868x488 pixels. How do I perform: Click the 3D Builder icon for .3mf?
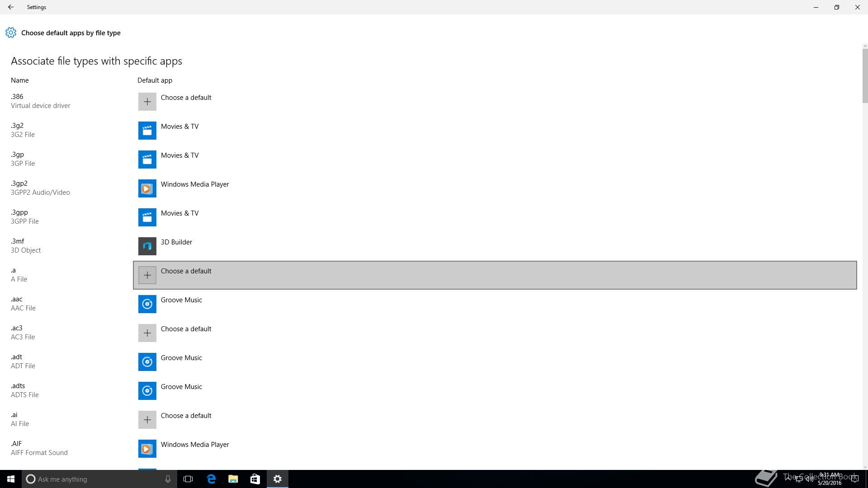point(147,246)
